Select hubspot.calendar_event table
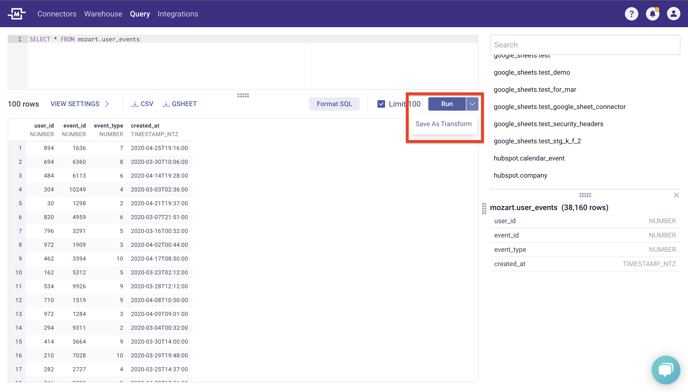 (529, 158)
